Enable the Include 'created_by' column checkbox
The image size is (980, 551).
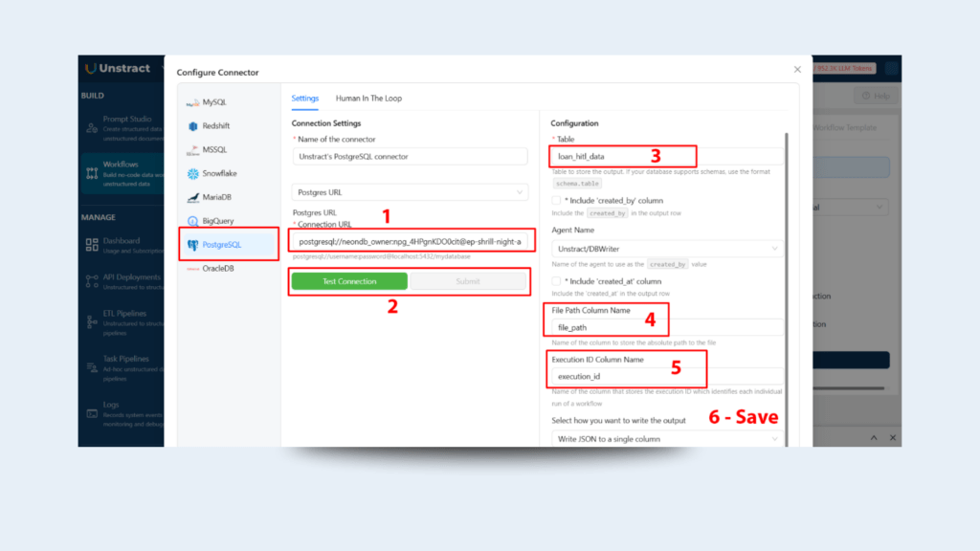pos(556,201)
